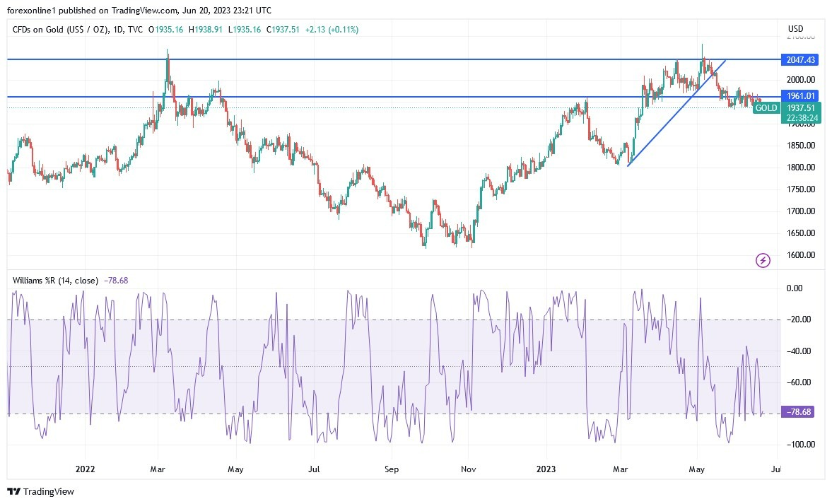Click the Mar label on the time axis
832x504 pixels.
(157, 469)
